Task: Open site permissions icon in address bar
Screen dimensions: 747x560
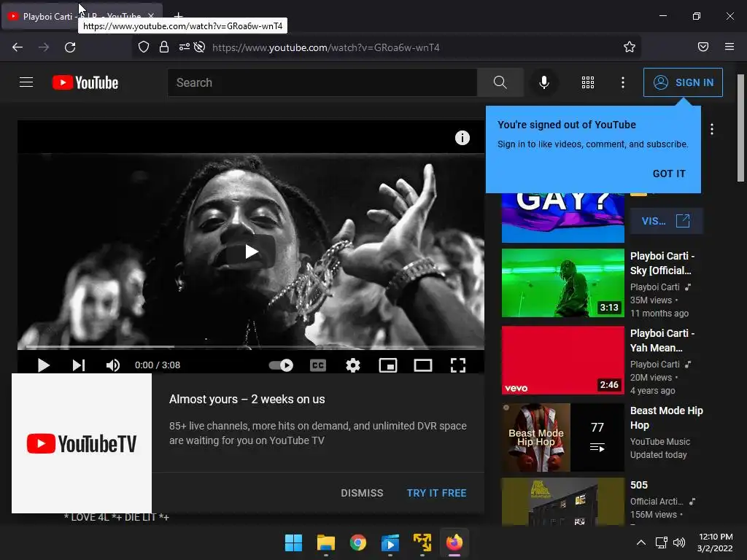Action: click(x=184, y=47)
